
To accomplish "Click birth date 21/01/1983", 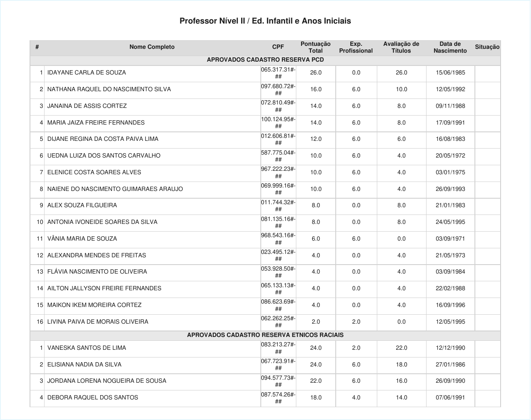I will pos(450,206).
